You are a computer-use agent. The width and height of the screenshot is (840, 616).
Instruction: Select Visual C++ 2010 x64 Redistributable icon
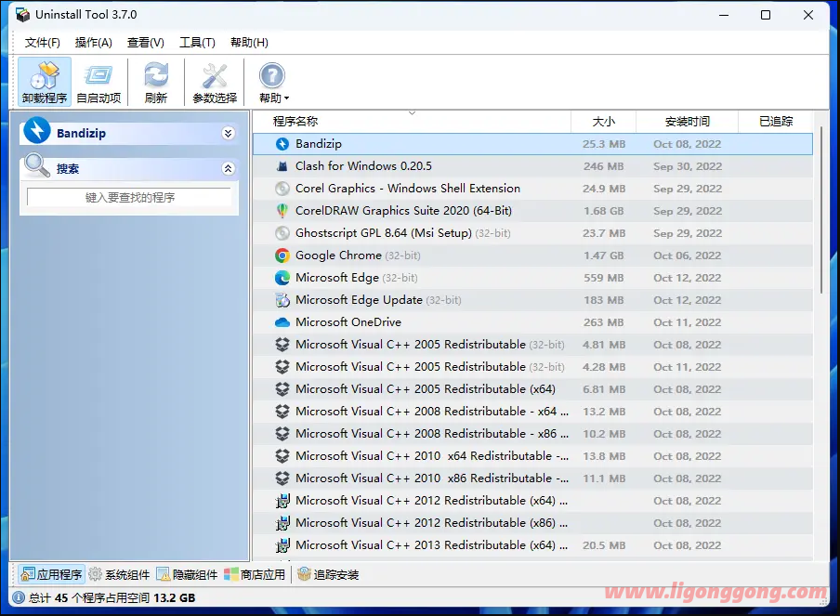282,456
